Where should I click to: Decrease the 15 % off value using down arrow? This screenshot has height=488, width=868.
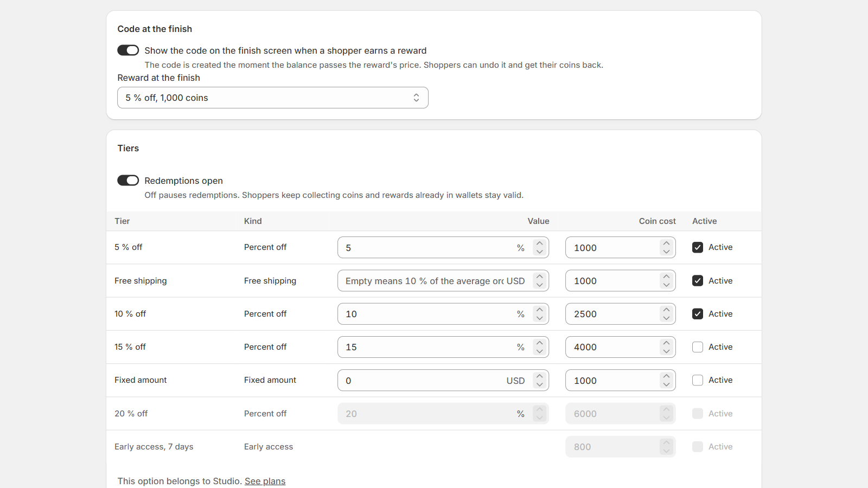click(539, 351)
